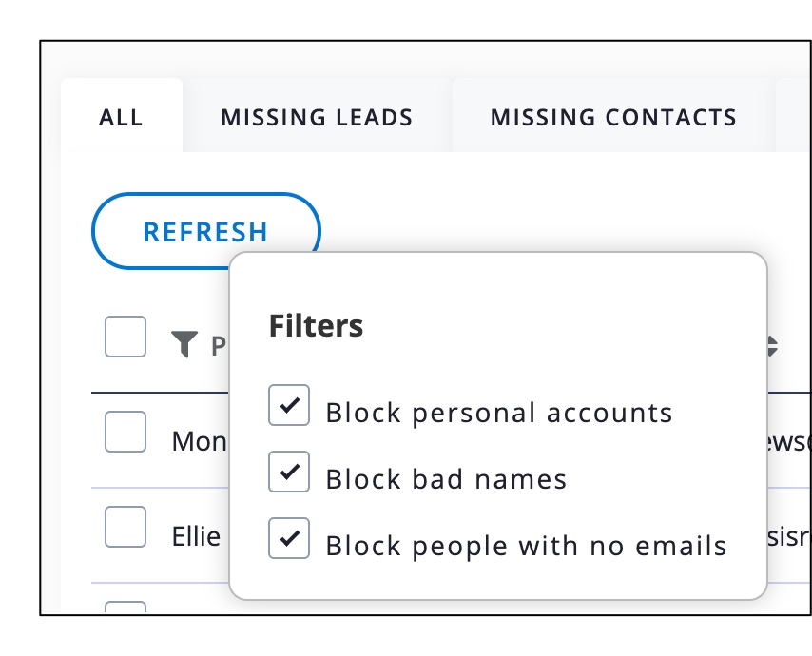Viewport: 812px width, 656px height.
Task: Click the Block personal accounts label text
Action: pyautogui.click(x=499, y=414)
